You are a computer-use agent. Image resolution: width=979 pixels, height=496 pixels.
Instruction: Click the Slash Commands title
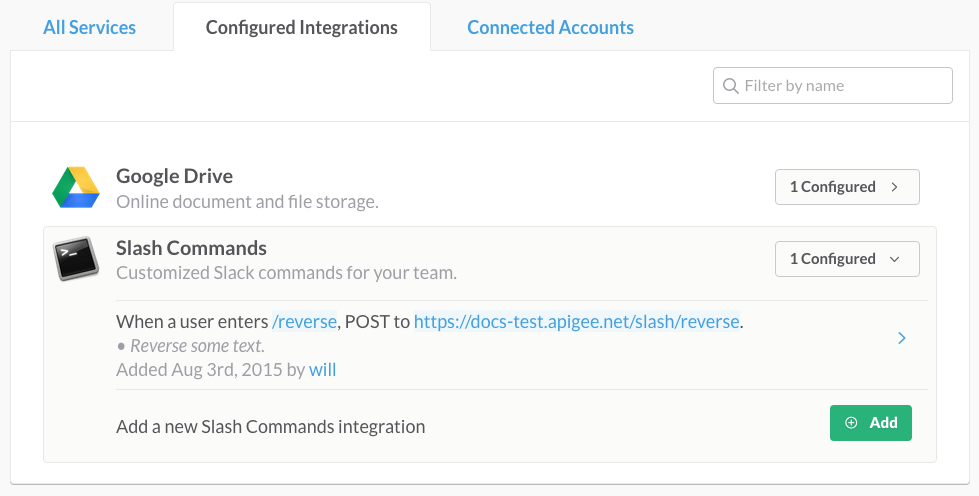coord(191,248)
